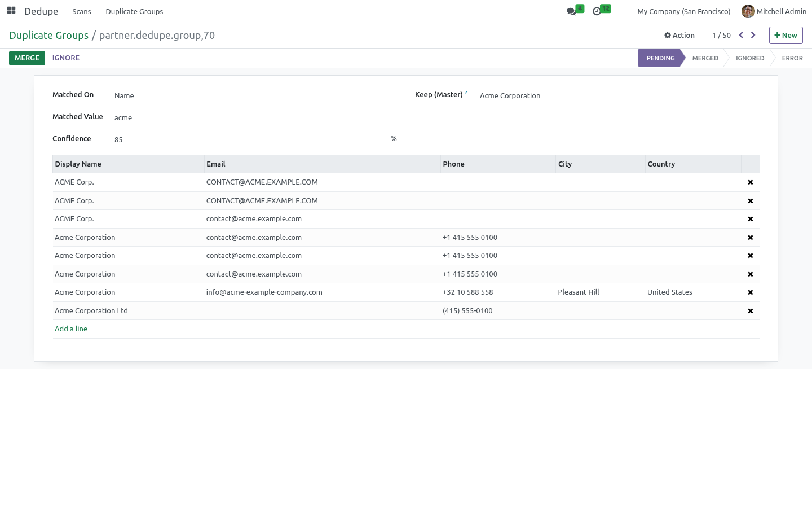The height and width of the screenshot is (508, 812).
Task: Sort by the Country column header
Action: click(693, 164)
